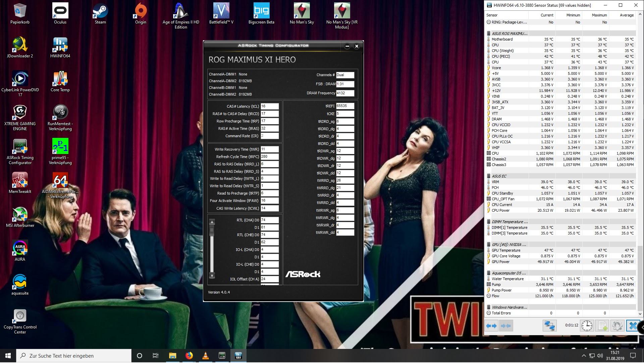Open XTREME GAMING ENGINE desktop icon
The width and height of the screenshot is (644, 363).
20,118
